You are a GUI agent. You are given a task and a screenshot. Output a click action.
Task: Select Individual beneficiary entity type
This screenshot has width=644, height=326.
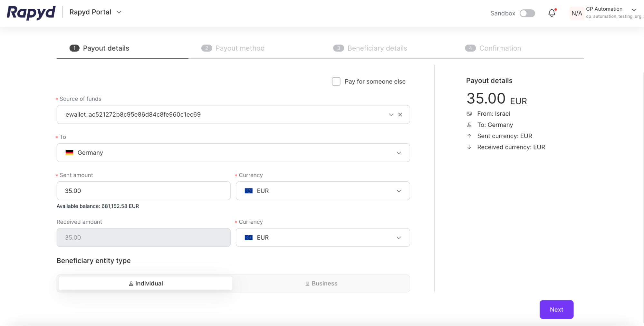(146, 283)
